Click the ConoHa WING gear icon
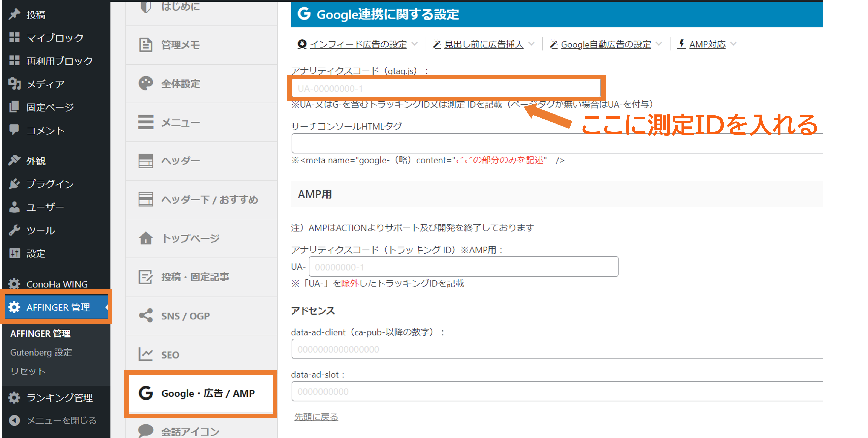Image resolution: width=868 pixels, height=438 pixels. pos(14,284)
